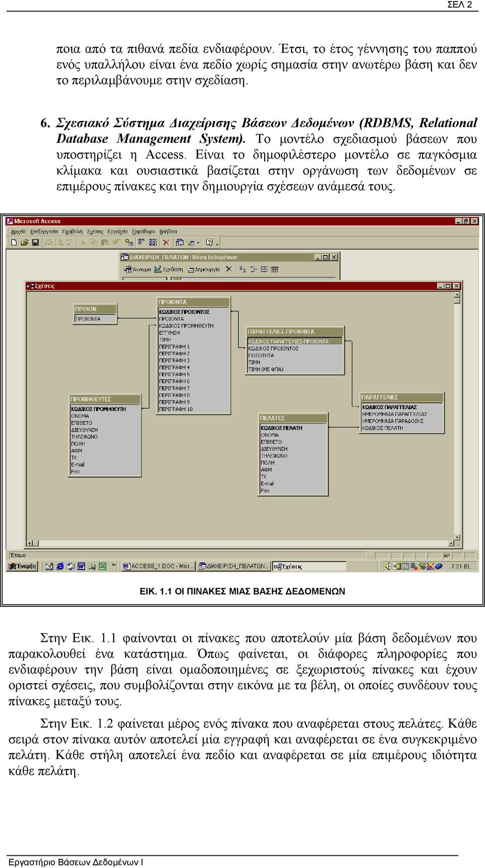Image resolution: width=485 pixels, height=868 pixels.
Task: Click Delete X icon in database window
Action: point(229,269)
